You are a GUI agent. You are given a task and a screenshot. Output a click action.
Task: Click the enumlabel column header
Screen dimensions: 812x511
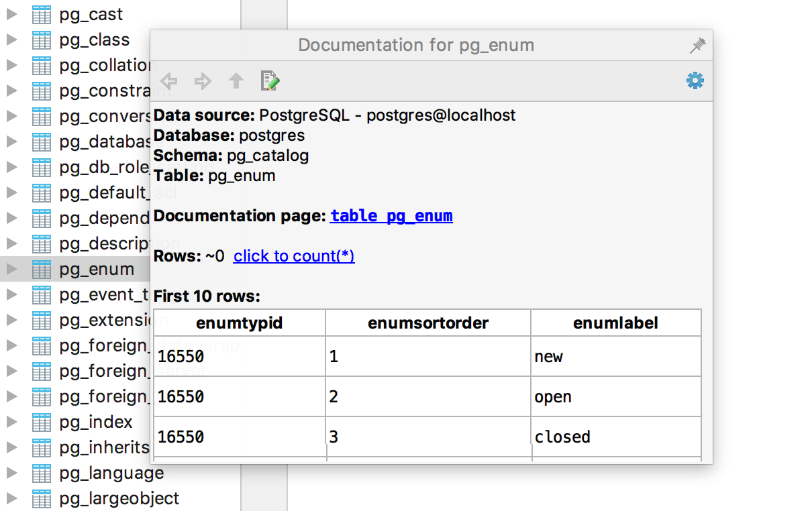[616, 323]
